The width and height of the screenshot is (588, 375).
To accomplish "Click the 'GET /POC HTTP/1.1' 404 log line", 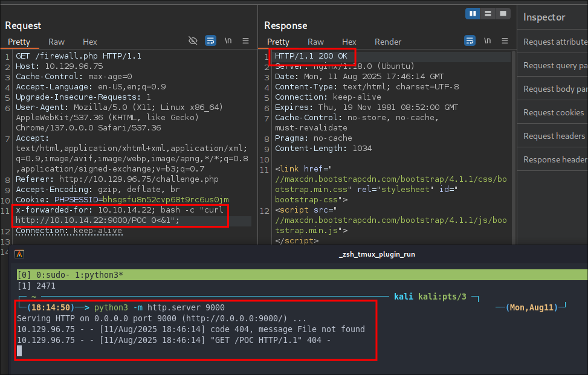I will point(173,340).
